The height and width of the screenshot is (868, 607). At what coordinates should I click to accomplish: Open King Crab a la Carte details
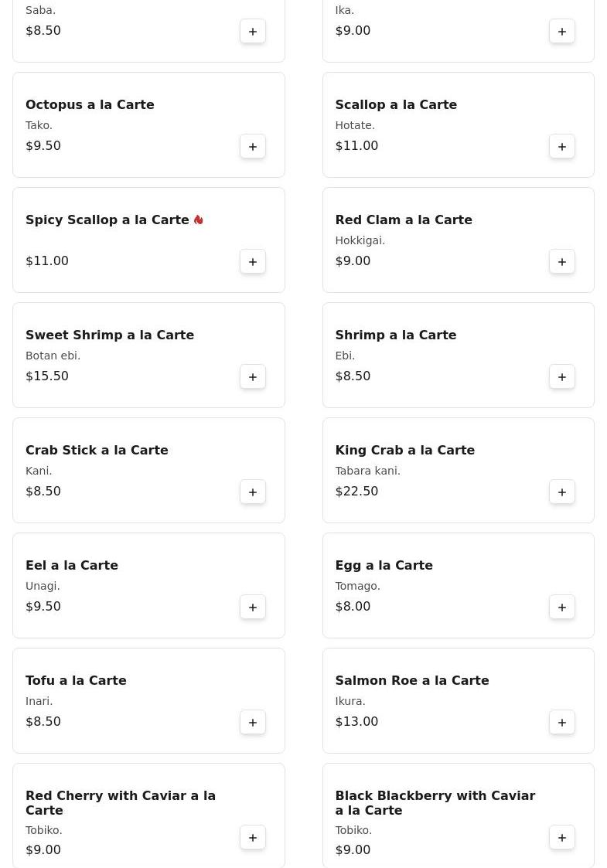(x=404, y=451)
